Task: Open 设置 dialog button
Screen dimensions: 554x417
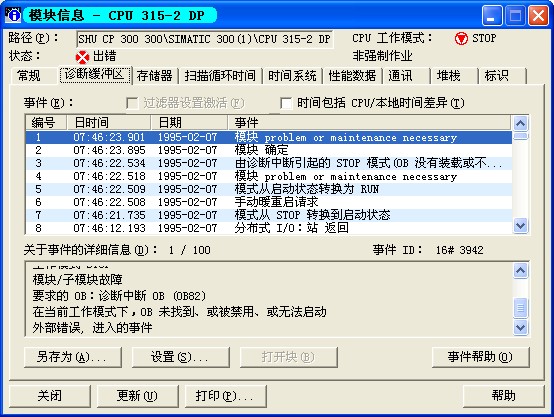Action: coord(181,357)
